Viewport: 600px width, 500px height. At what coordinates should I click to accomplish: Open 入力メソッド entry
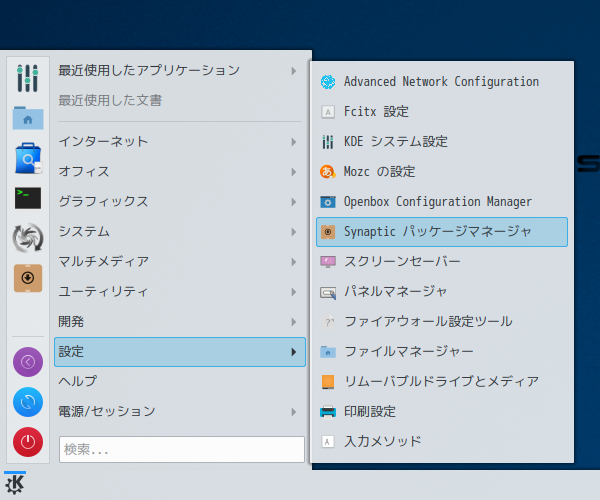(442, 442)
